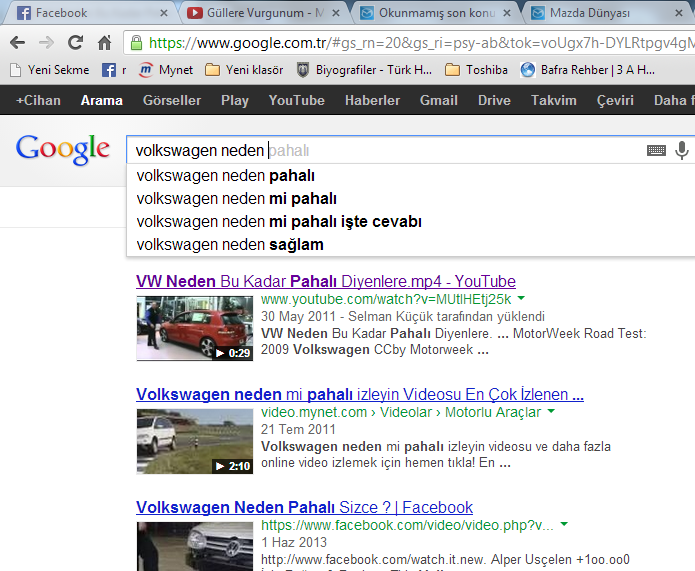Close the Okunmamış son konu tab
The height and width of the screenshot is (571, 695).
(507, 13)
